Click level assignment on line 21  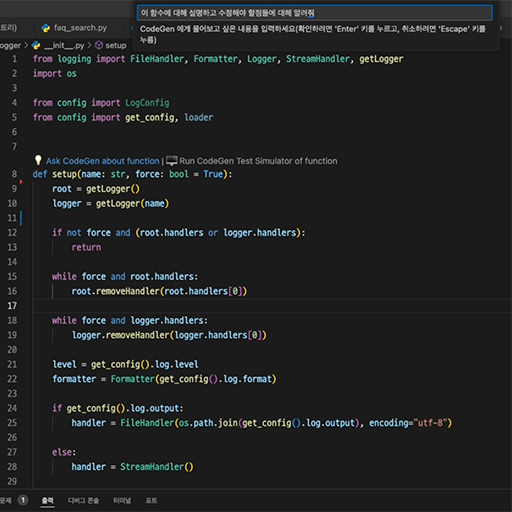coord(125,365)
